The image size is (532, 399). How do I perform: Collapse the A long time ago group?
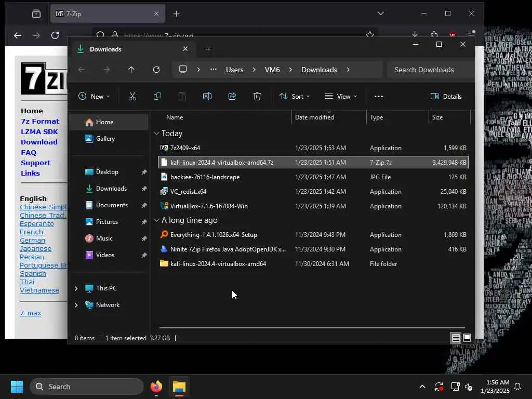pyautogui.click(x=156, y=220)
